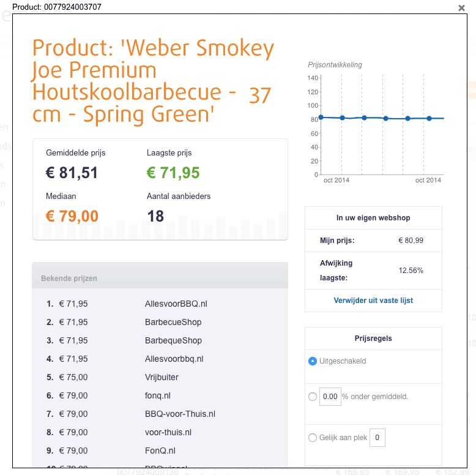
Task: Select the '% onder gemiddeld' radio button
Action: (313, 397)
